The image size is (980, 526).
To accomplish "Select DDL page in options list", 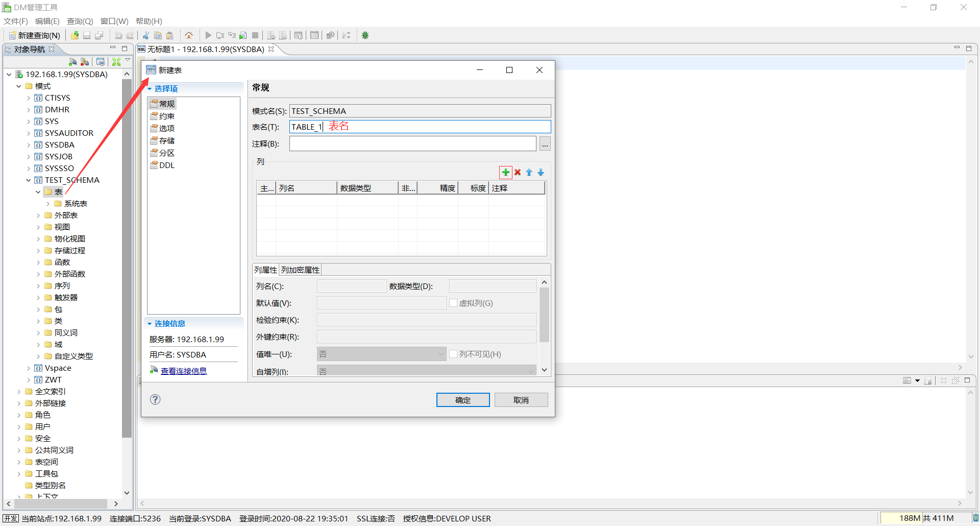I will [163, 165].
